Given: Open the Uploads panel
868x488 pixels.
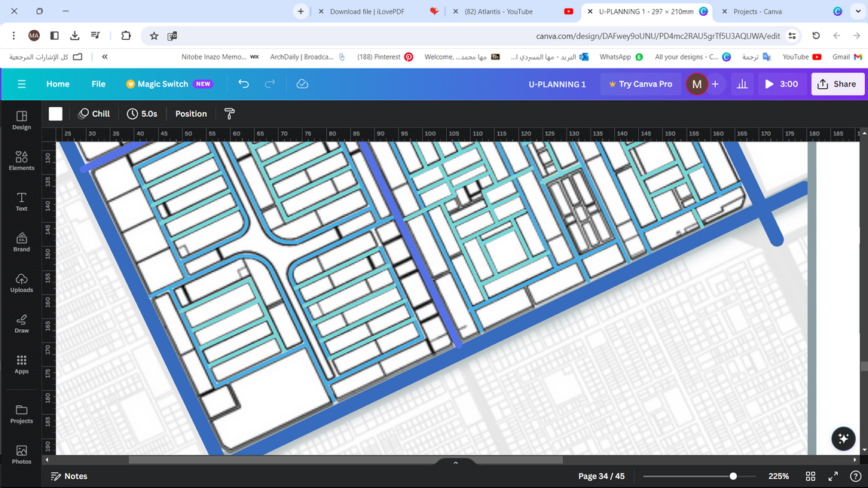Looking at the screenshot, I should (21, 283).
